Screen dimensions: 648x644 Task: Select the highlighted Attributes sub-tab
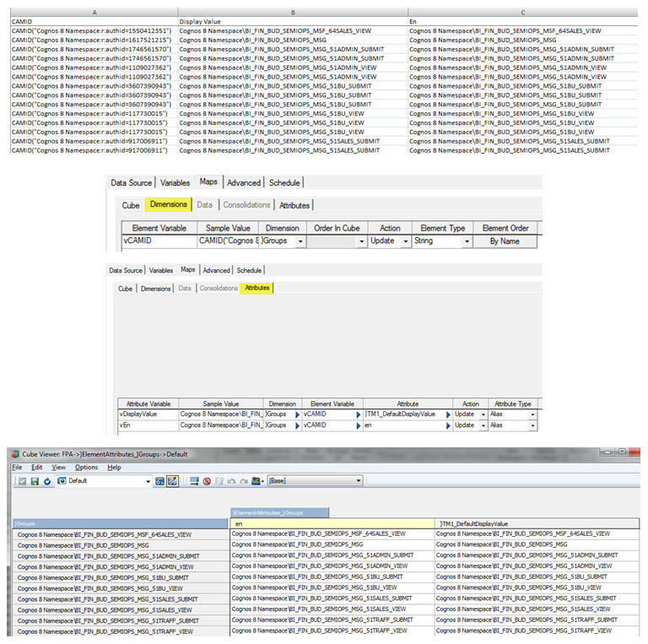tap(256, 288)
